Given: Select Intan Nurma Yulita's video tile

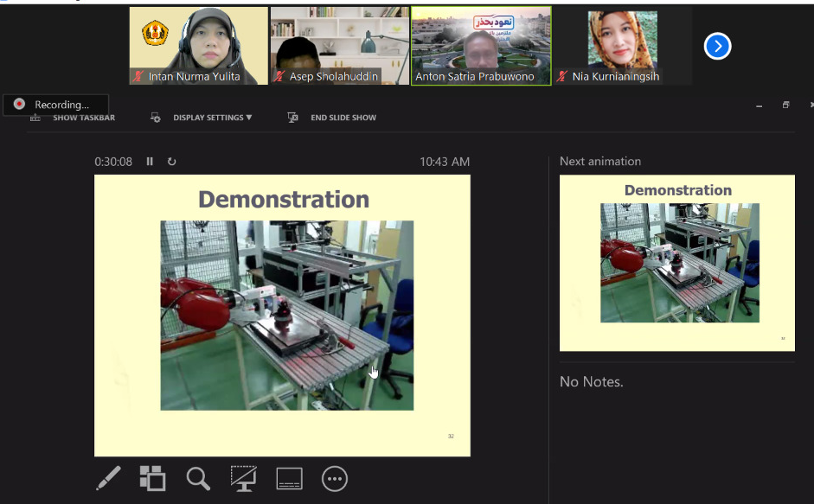Looking at the screenshot, I should click(x=198, y=45).
